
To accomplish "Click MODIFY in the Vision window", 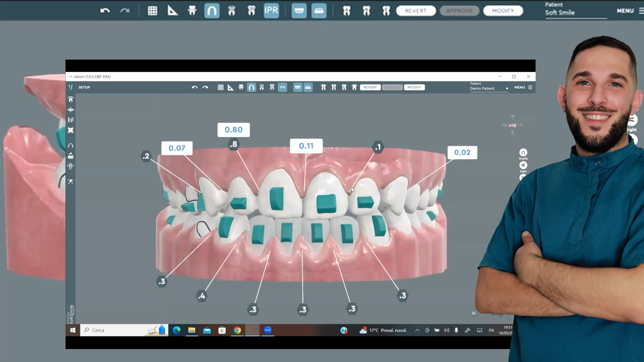I will (414, 87).
